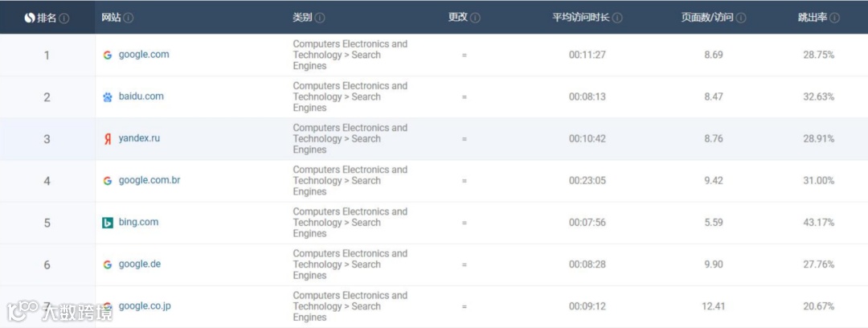The height and width of the screenshot is (328, 868).
Task: Select bounce rate 32.63%
Action: [x=819, y=97]
